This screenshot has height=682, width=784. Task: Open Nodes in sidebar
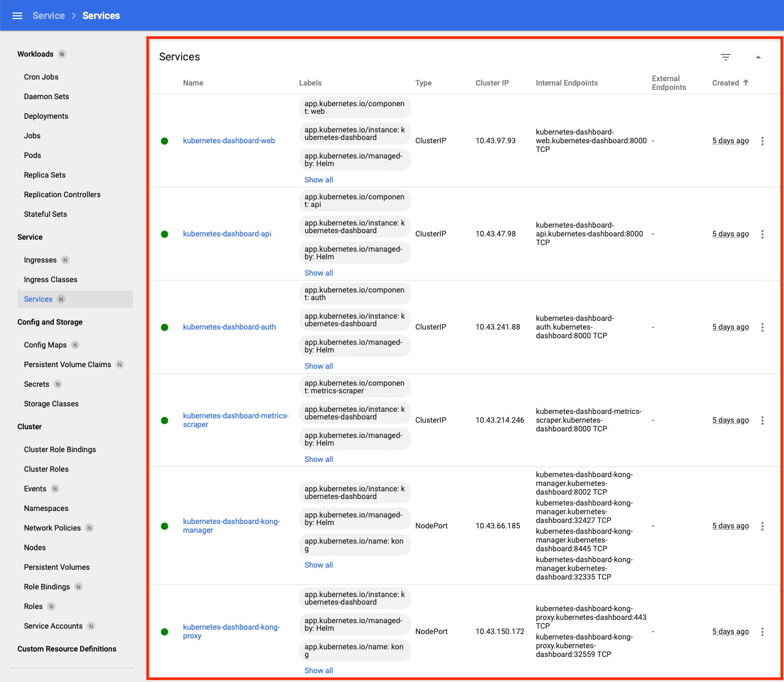point(35,547)
